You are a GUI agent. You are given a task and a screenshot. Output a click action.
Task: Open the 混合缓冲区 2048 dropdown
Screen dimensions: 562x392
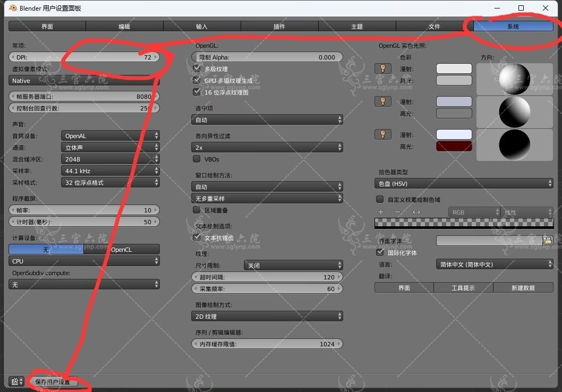[110, 159]
